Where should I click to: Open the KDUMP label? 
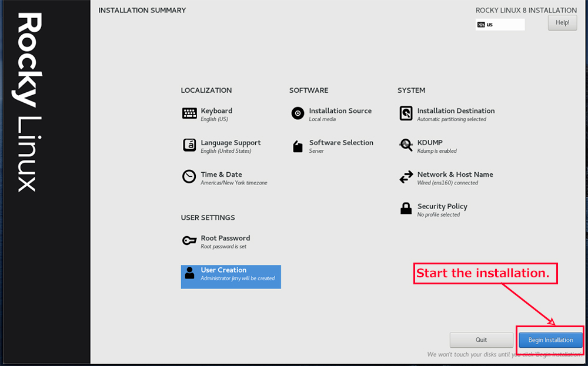[430, 143]
